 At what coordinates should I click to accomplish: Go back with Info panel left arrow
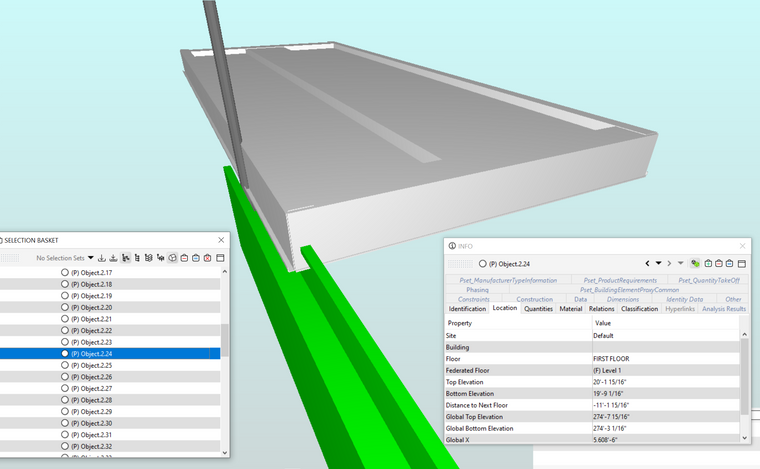648,264
